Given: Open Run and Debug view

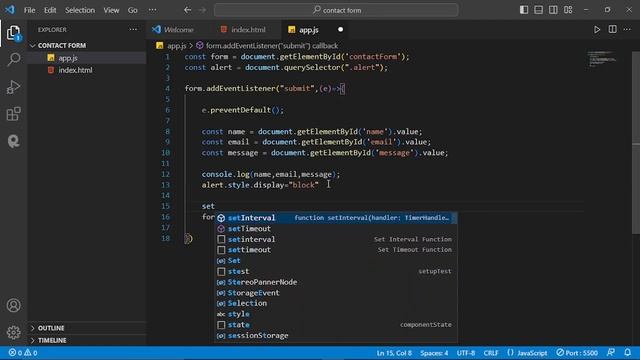Looking at the screenshot, I should (13, 87).
